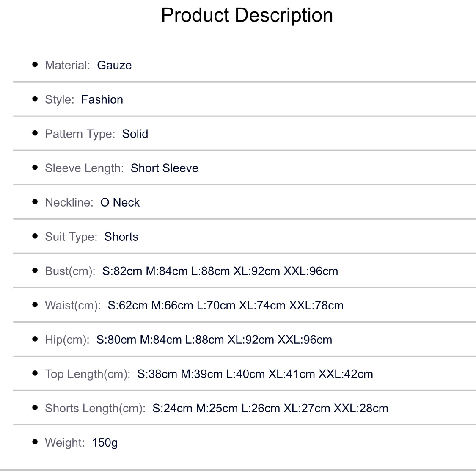This screenshot has width=476, height=472.
Task: Select the Gauze material value
Action: [x=114, y=65]
